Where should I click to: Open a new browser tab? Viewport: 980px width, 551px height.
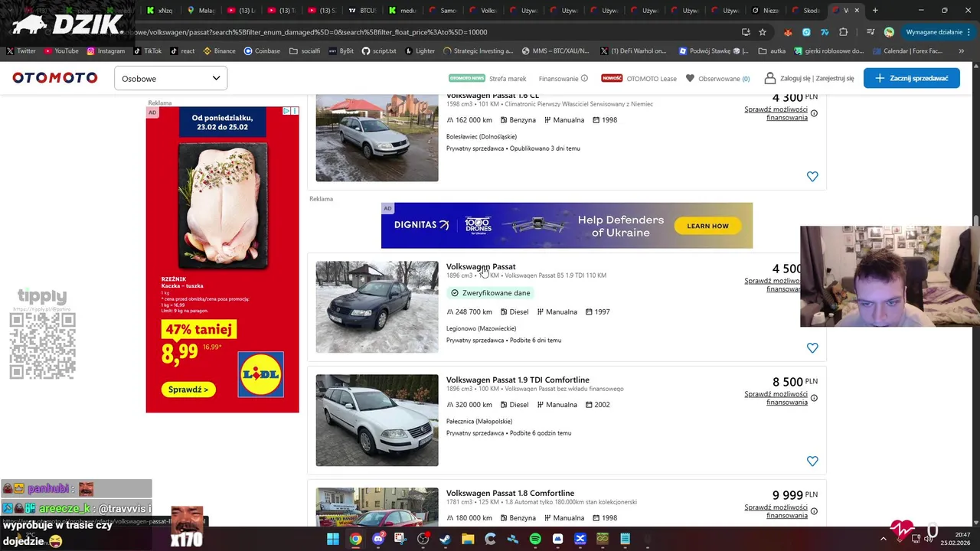pyautogui.click(x=875, y=11)
